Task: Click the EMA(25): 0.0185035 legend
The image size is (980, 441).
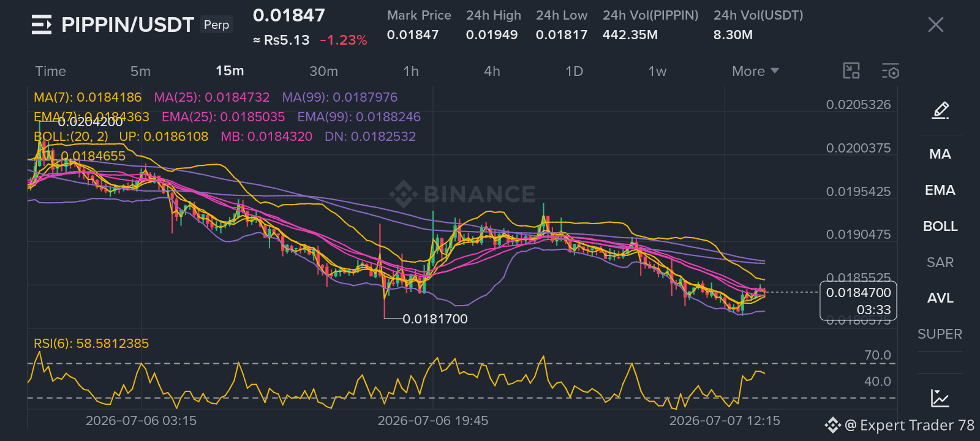Action: point(224,117)
